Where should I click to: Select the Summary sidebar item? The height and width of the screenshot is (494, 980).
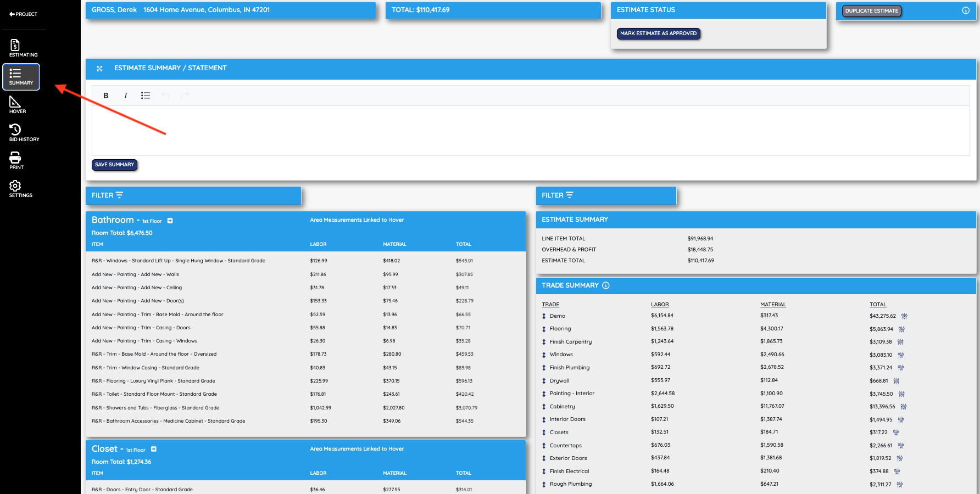click(21, 77)
